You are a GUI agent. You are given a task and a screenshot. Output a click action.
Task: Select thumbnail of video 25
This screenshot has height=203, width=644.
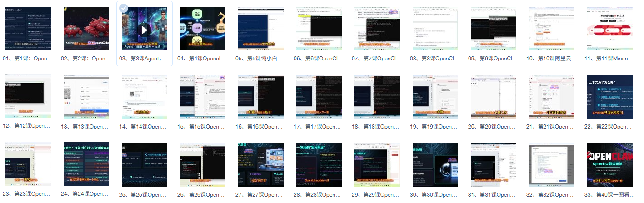145,164
